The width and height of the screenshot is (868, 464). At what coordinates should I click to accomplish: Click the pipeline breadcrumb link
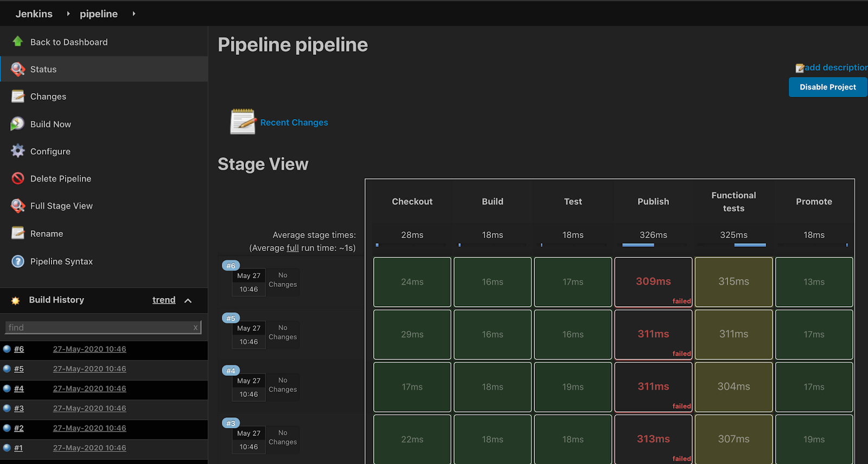99,14
